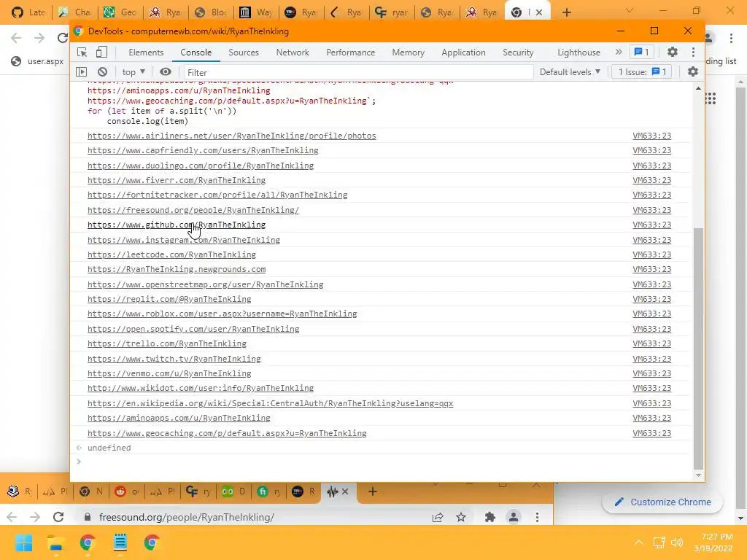Activate the inspect element picker icon

click(82, 52)
